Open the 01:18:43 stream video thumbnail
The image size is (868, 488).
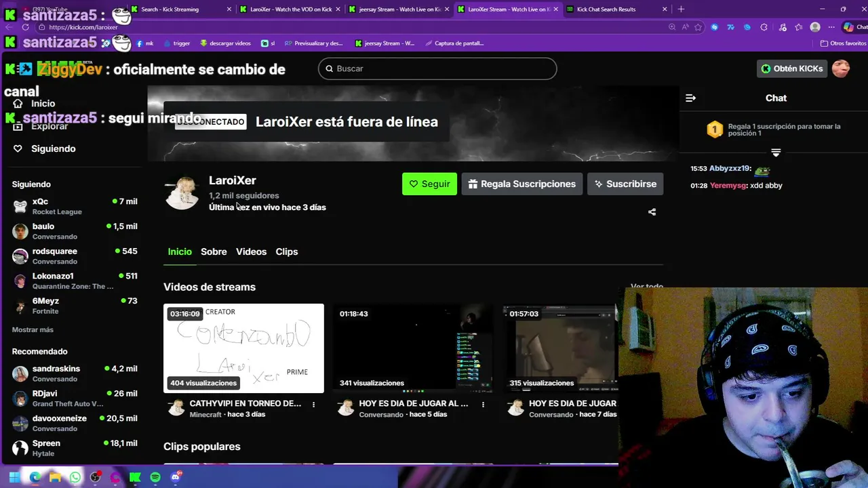413,348
